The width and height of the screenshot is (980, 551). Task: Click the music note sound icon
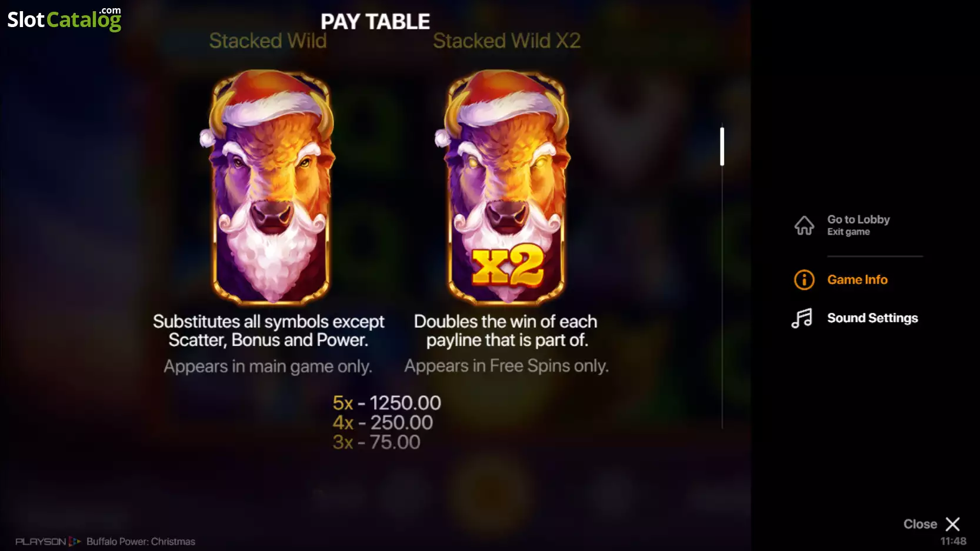(802, 318)
